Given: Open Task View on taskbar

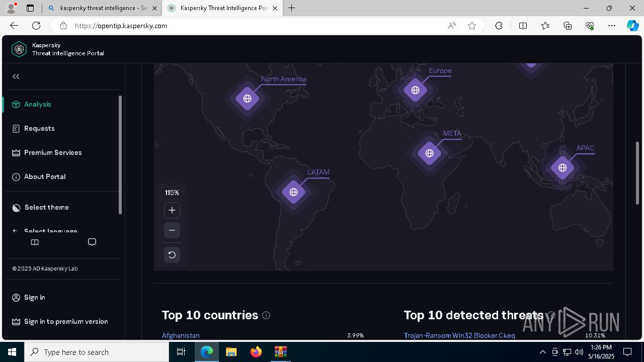Looking at the screenshot, I should click(x=181, y=352).
